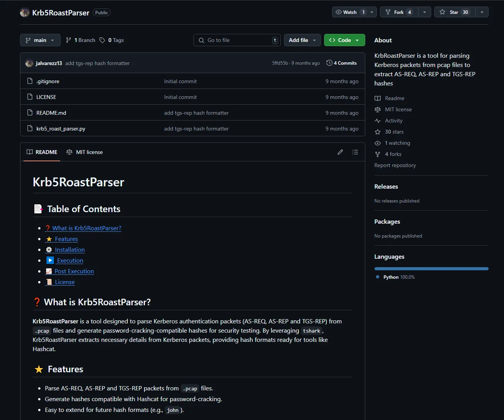Click the krb5_roast_parser.py file icon
504x420 pixels.
(30, 129)
